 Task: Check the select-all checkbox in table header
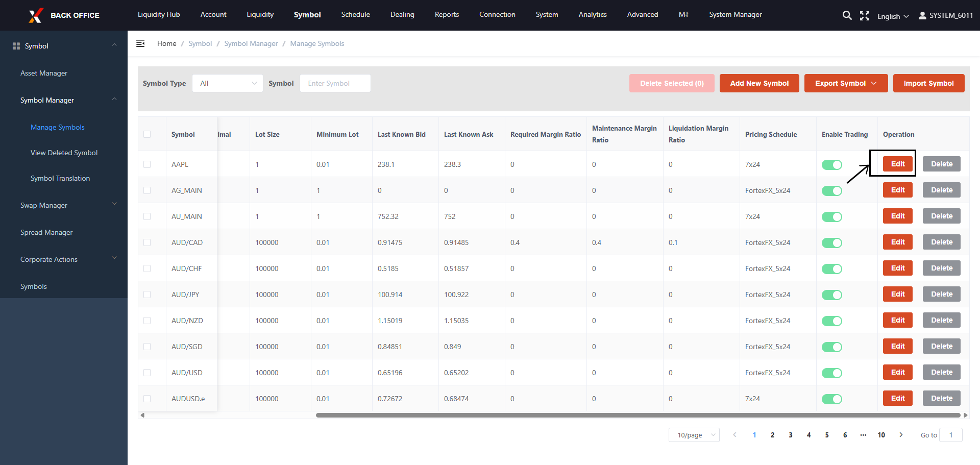click(147, 134)
